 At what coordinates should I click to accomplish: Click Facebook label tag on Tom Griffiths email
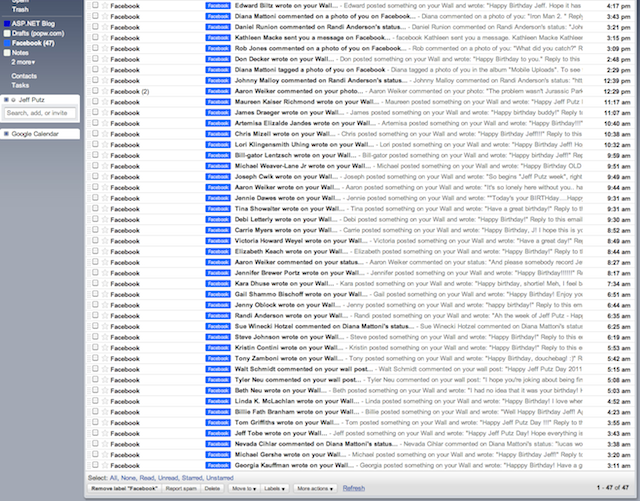(218, 423)
